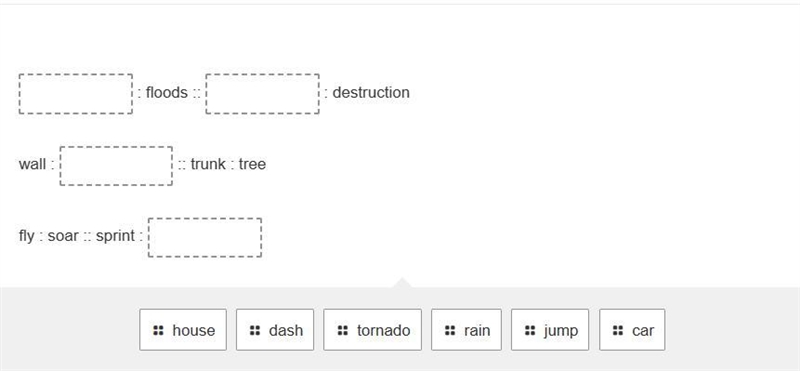Click the drag-handle dots on the house tile

point(159,330)
